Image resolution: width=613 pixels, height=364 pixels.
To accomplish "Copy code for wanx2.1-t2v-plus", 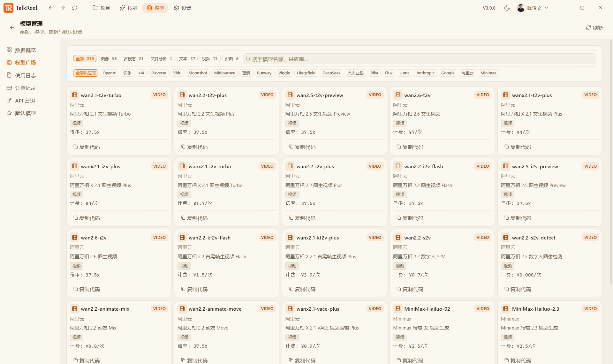I will 518,147.
